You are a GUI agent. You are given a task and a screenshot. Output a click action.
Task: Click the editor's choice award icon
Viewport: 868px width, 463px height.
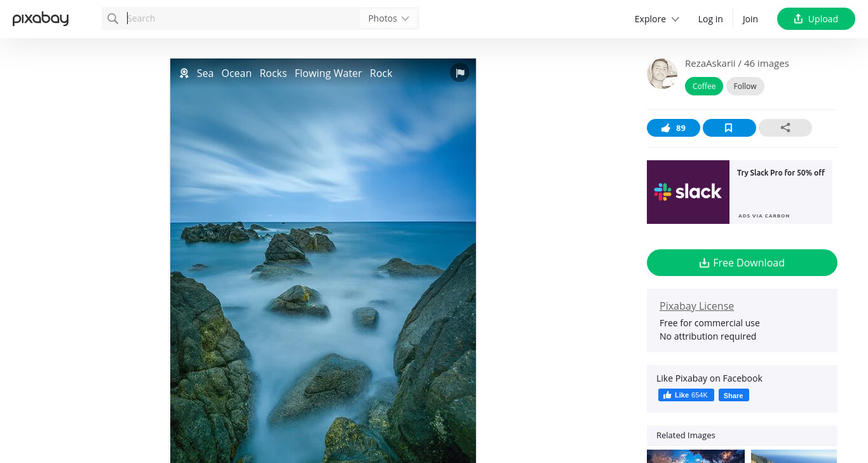[184, 73]
